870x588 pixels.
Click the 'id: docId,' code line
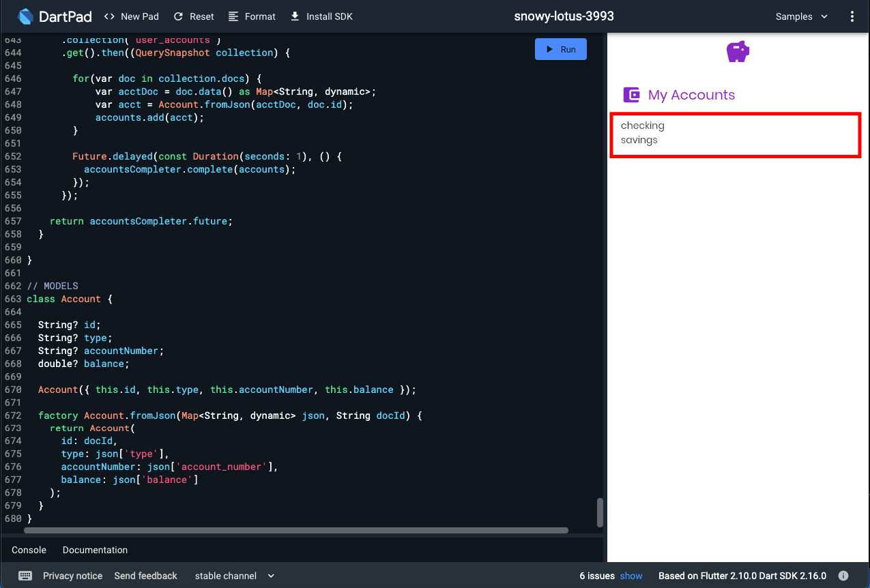click(89, 441)
